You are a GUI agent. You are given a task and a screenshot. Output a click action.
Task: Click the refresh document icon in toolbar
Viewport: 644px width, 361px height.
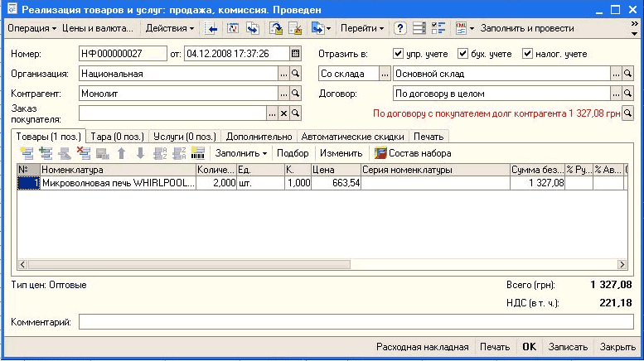pos(233,28)
